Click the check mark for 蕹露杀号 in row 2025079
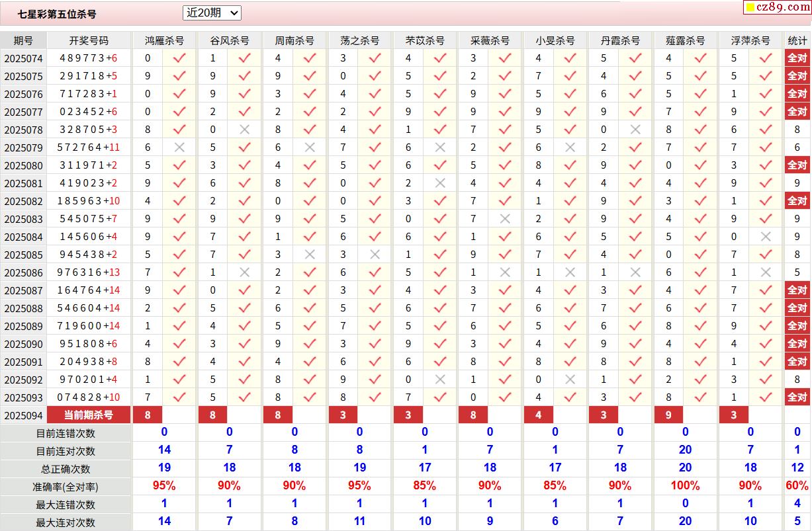812x531 pixels. pos(700,147)
